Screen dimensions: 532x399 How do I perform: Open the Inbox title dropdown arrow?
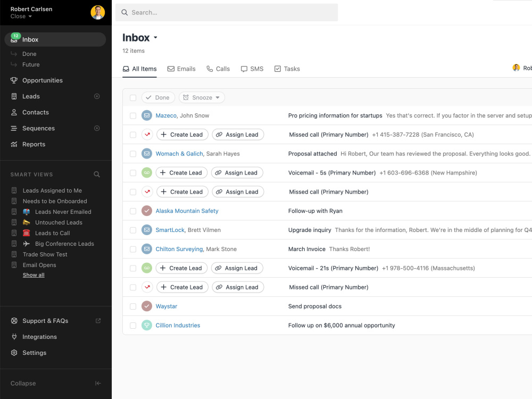coord(155,38)
